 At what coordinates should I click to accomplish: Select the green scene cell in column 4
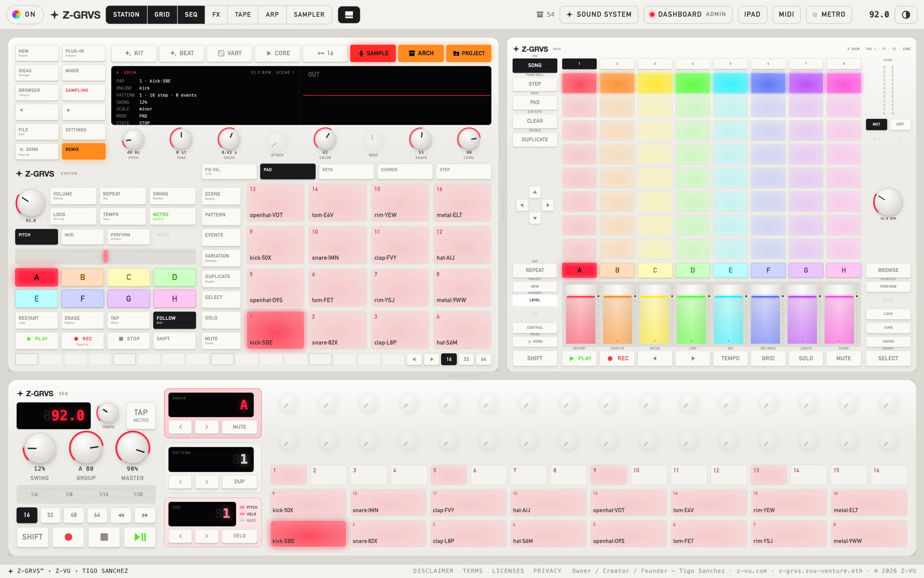[x=692, y=83]
